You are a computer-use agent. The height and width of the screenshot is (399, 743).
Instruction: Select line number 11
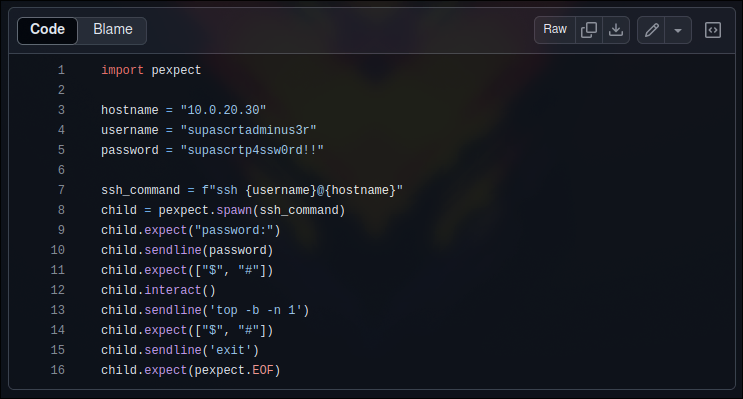58,270
